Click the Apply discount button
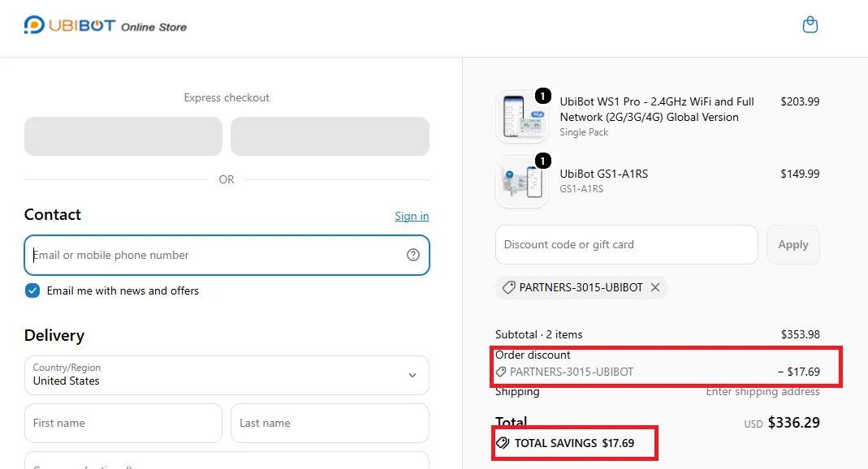The height and width of the screenshot is (469, 868). 792,244
